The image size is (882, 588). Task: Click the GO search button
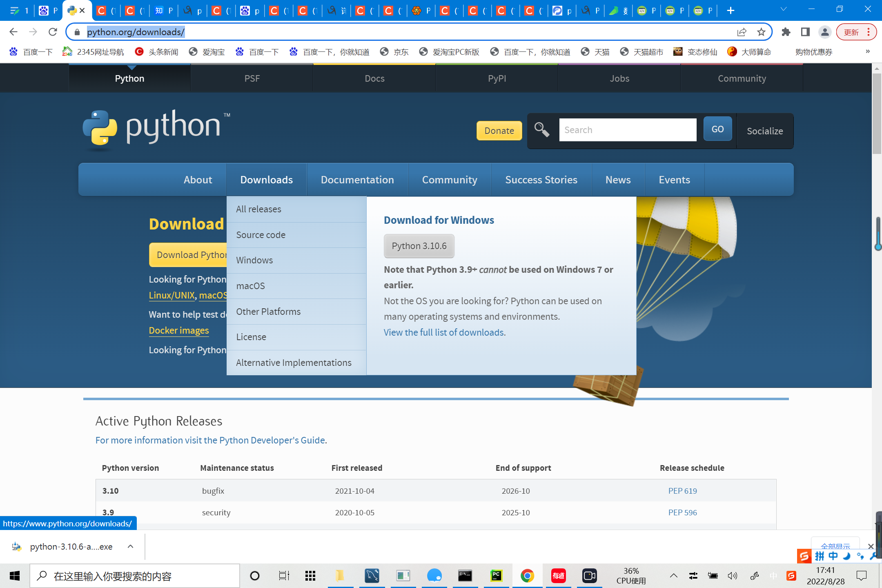[x=717, y=129]
